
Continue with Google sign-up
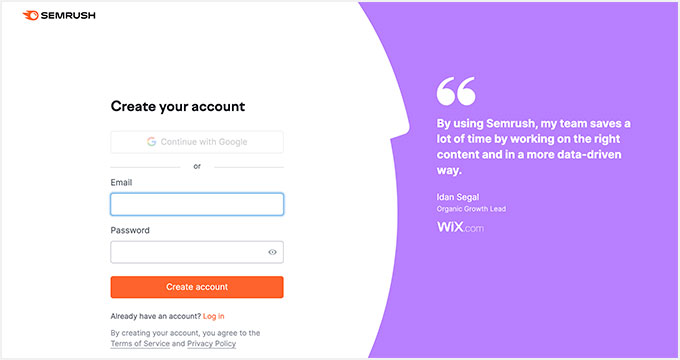coord(197,142)
